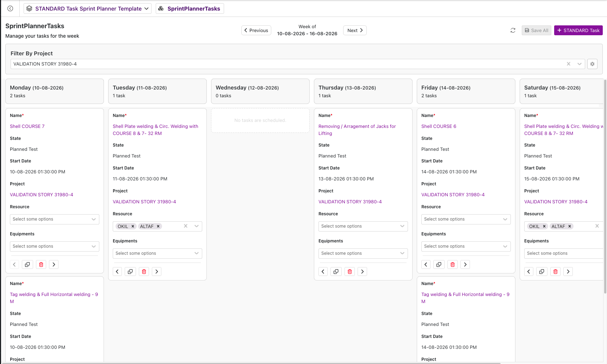The image size is (607, 364).
Task: Clear all resources on Tuesday task
Action: (186, 226)
